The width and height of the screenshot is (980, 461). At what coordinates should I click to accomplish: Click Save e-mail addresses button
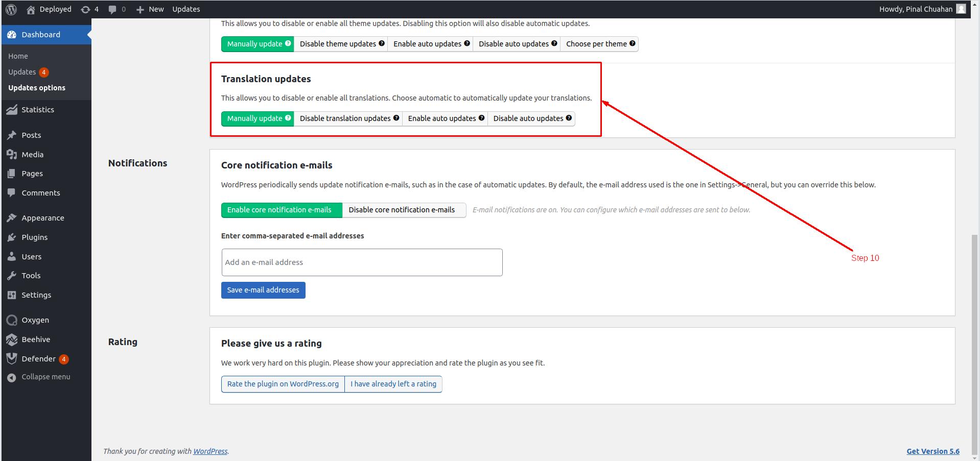263,290
